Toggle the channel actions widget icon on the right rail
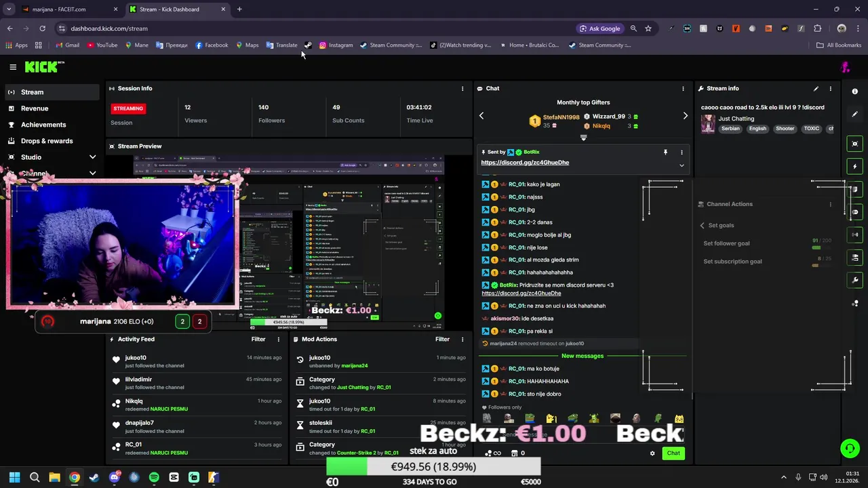 (855, 258)
